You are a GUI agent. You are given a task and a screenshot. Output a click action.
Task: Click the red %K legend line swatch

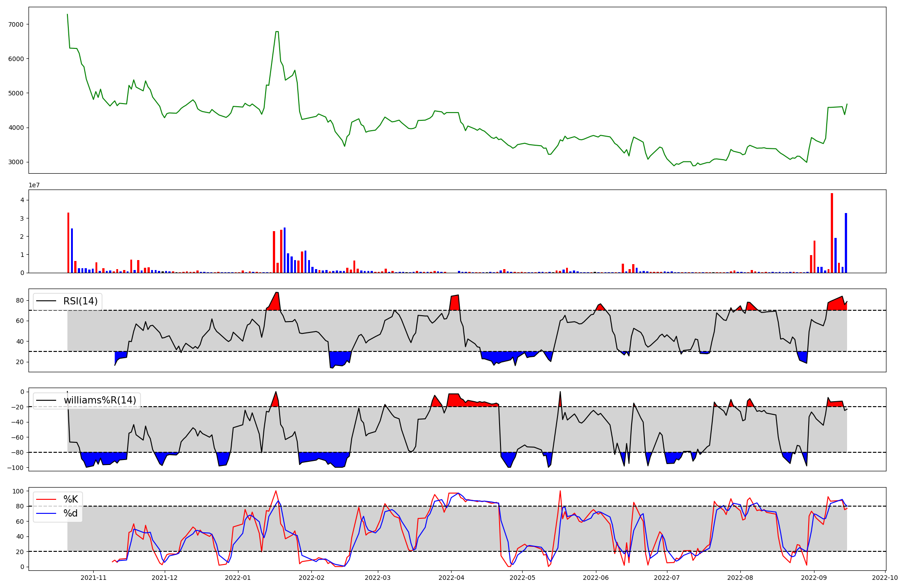46,499
